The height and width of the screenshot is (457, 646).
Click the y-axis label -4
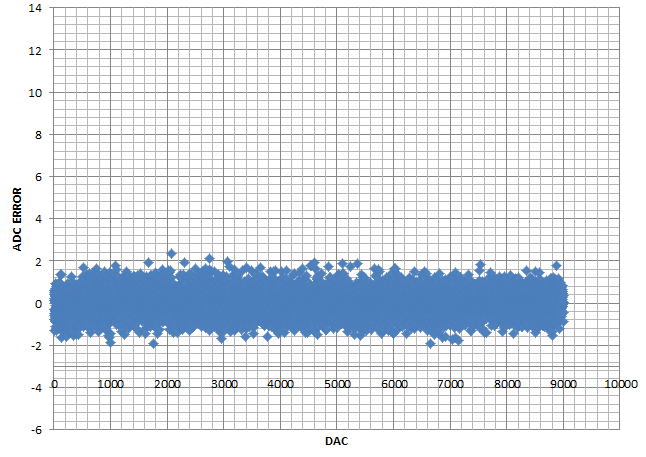coord(37,388)
